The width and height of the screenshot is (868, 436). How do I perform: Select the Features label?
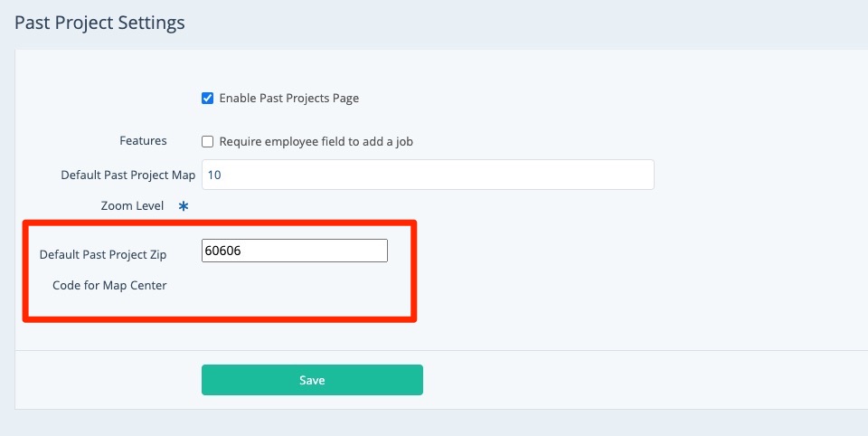[x=143, y=140]
